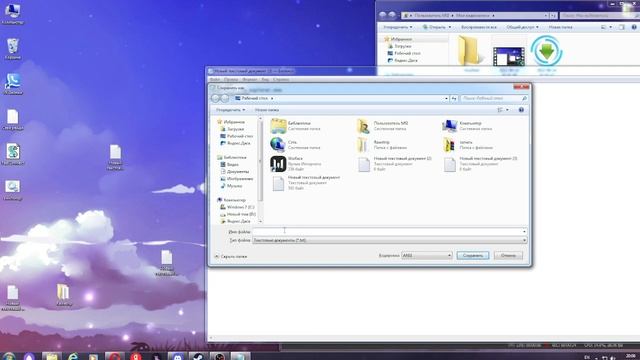Click the Internet Explorer taskbar icon
This screenshot has width=640, height=360.
tap(73, 356)
